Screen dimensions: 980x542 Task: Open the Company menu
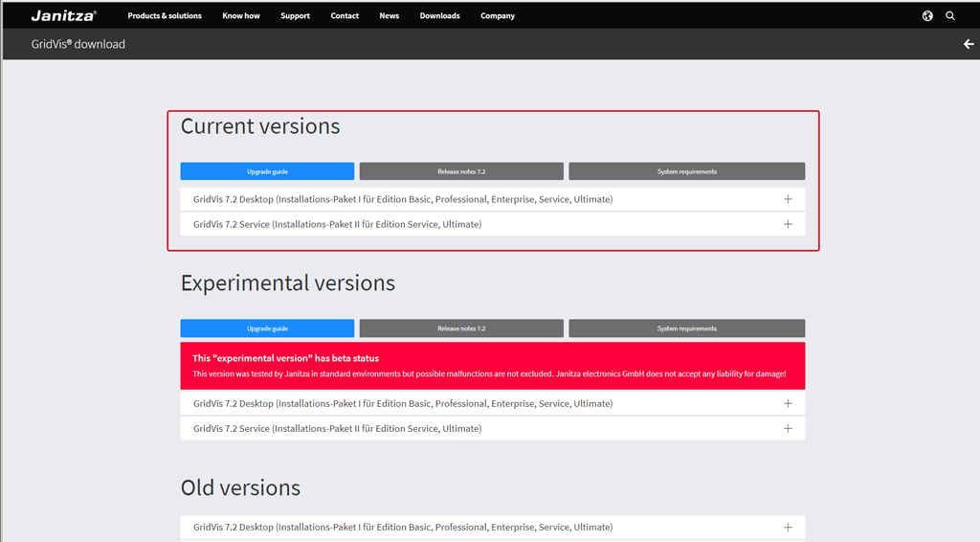(498, 15)
